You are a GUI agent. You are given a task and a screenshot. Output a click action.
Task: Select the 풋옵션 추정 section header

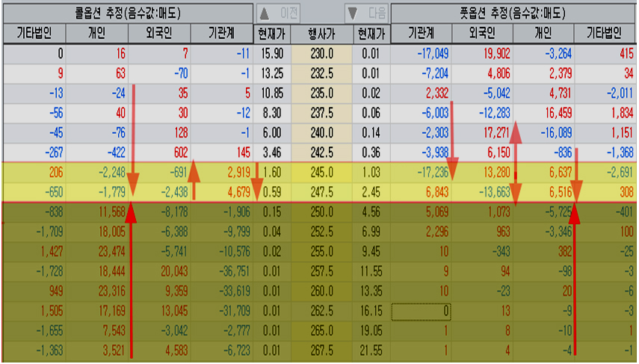point(513,13)
